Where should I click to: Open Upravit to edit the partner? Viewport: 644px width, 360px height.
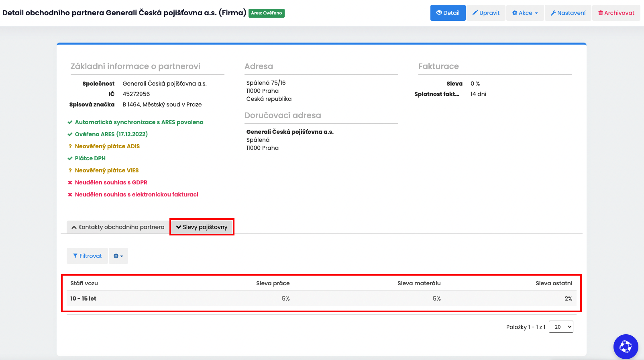point(486,13)
